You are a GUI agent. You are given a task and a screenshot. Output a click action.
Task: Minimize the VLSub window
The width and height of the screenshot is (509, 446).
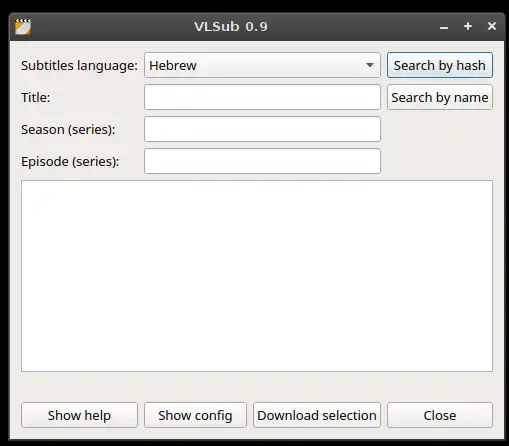coord(444,27)
